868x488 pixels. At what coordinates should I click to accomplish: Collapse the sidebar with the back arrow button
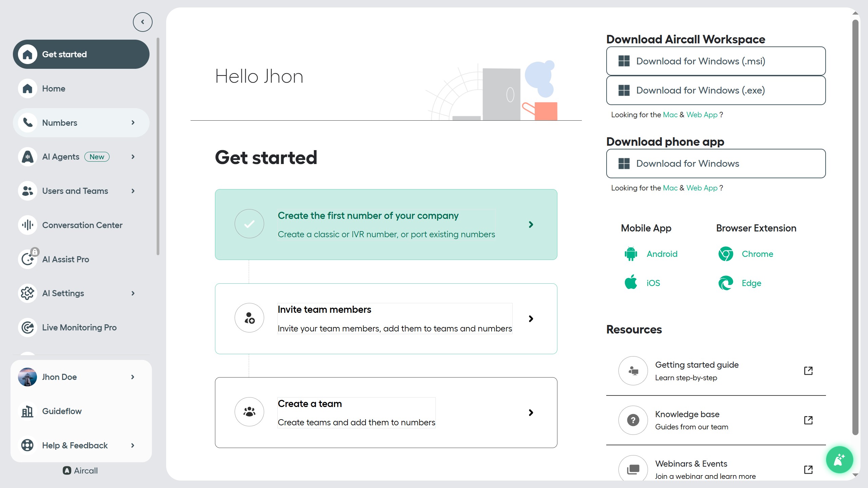coord(142,22)
